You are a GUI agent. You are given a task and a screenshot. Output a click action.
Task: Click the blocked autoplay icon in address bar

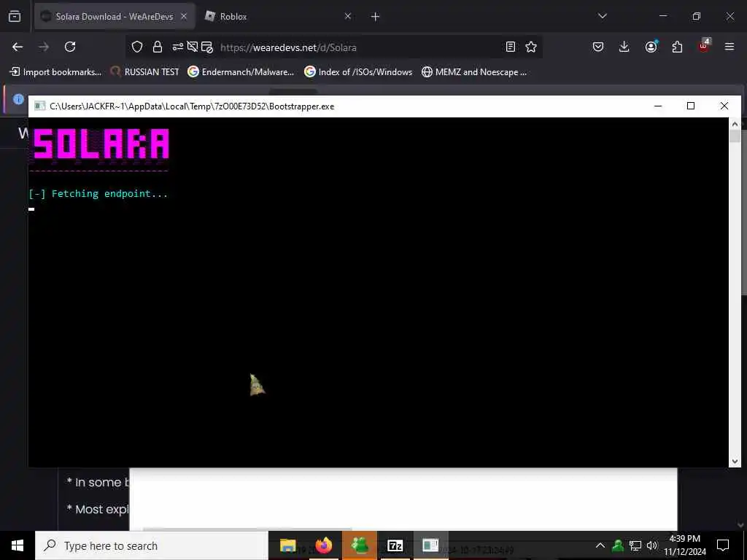(x=193, y=47)
